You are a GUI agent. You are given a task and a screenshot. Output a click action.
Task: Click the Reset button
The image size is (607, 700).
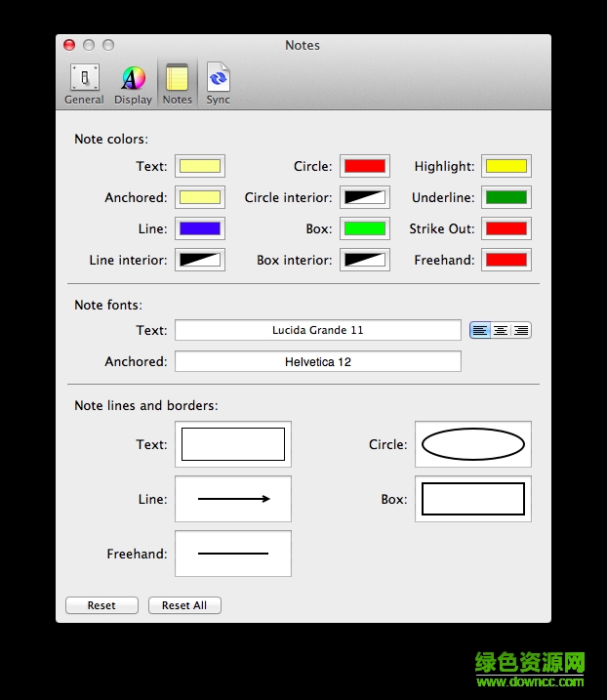tap(101, 605)
